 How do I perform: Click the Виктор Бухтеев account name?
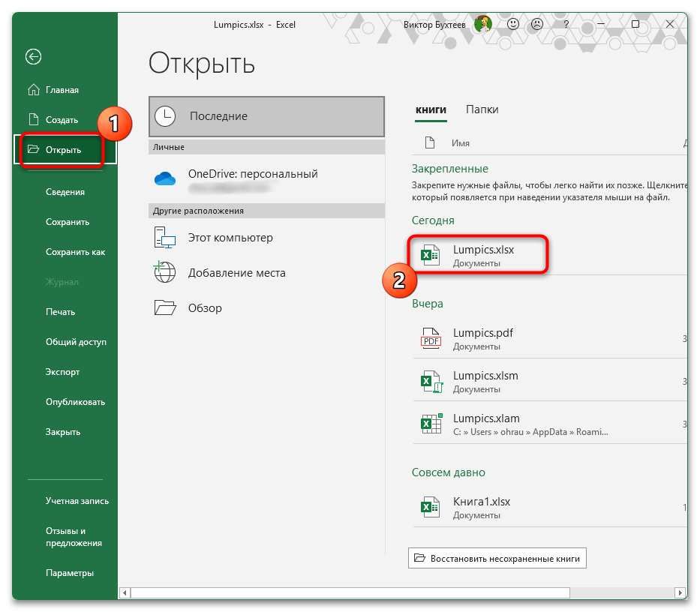[x=434, y=25]
